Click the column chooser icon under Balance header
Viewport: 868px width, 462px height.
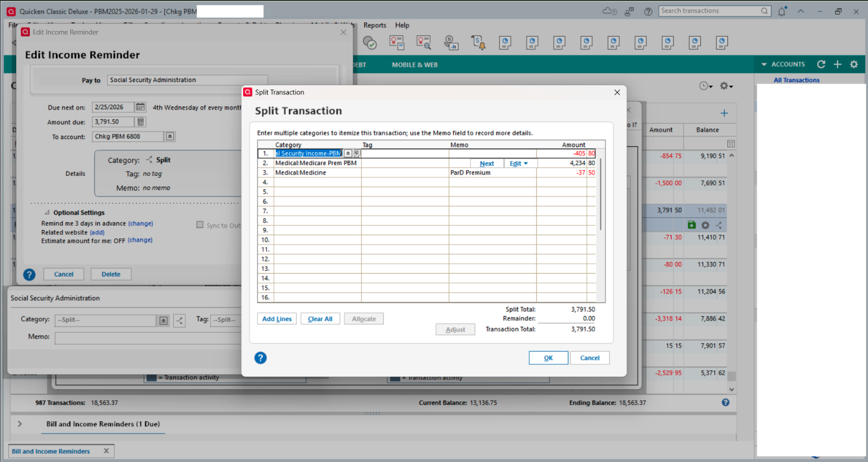[731, 144]
